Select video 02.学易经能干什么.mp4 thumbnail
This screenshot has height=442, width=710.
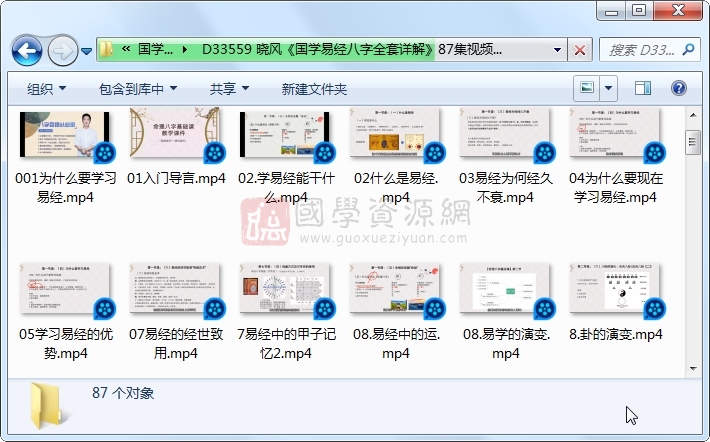point(285,135)
